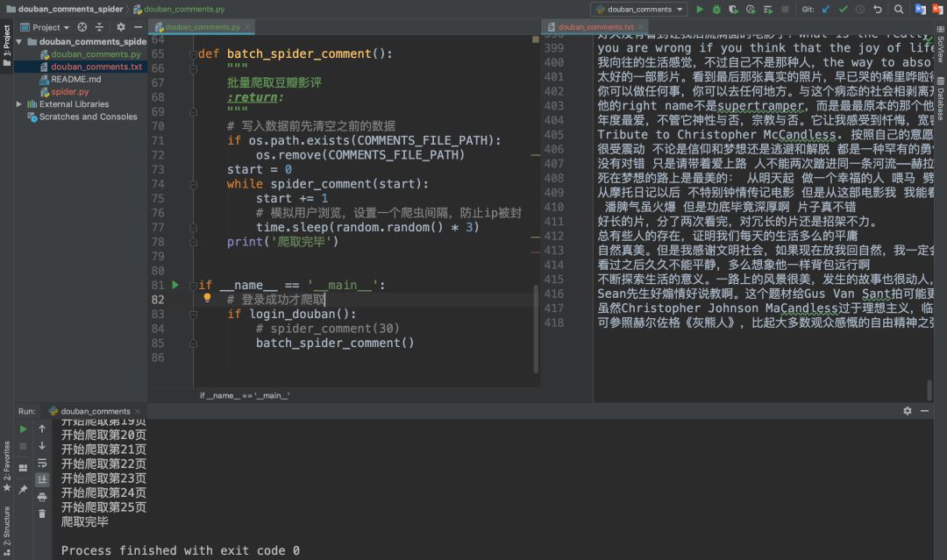Fold the if login_douban block at line 83
This screenshot has width=947, height=560.
[193, 315]
